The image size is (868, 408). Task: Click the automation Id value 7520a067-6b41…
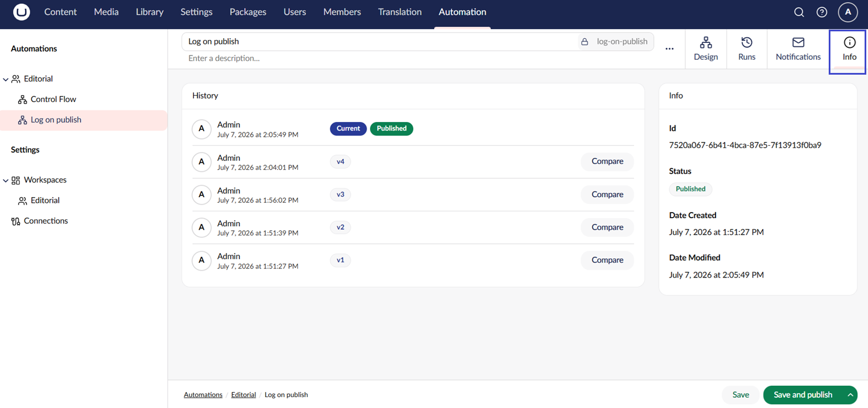(745, 145)
